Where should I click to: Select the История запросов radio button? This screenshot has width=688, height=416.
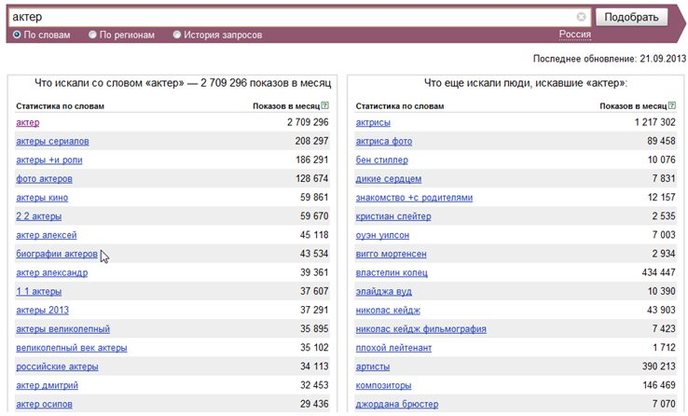[177, 34]
